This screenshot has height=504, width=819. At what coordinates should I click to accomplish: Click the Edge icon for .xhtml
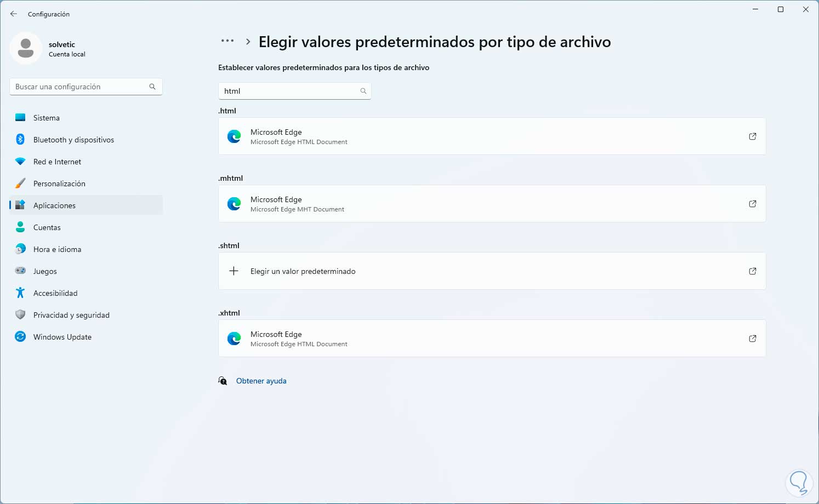coord(234,339)
